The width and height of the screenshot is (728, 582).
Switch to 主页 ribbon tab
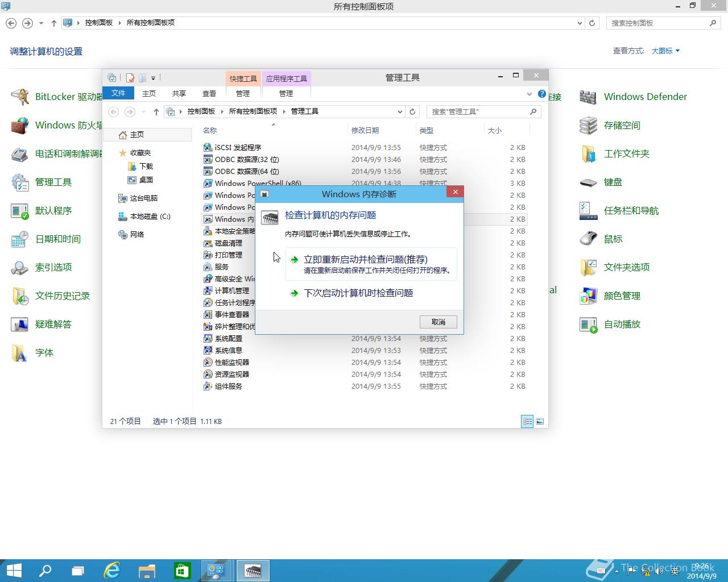[x=149, y=93]
